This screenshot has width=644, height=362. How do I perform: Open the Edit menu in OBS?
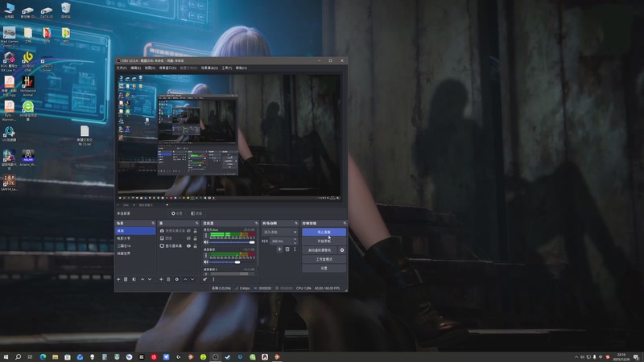135,68
